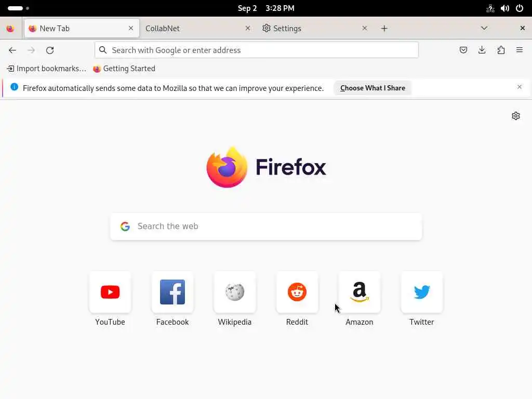Click the Search the web box
532x399 pixels.
click(x=266, y=227)
